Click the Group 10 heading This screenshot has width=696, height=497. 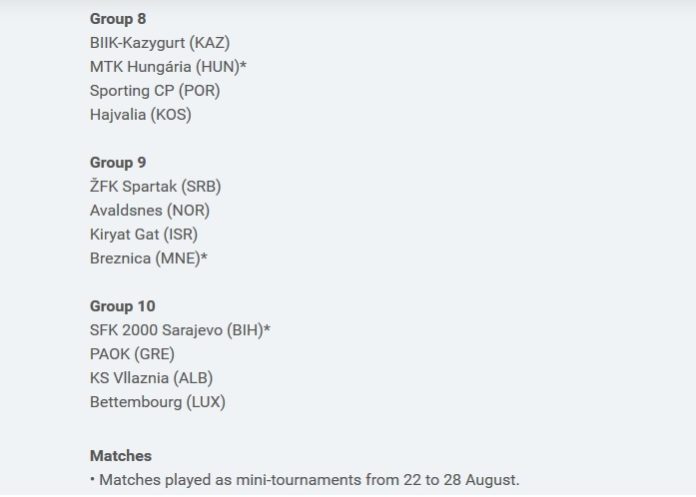pyautogui.click(x=123, y=306)
